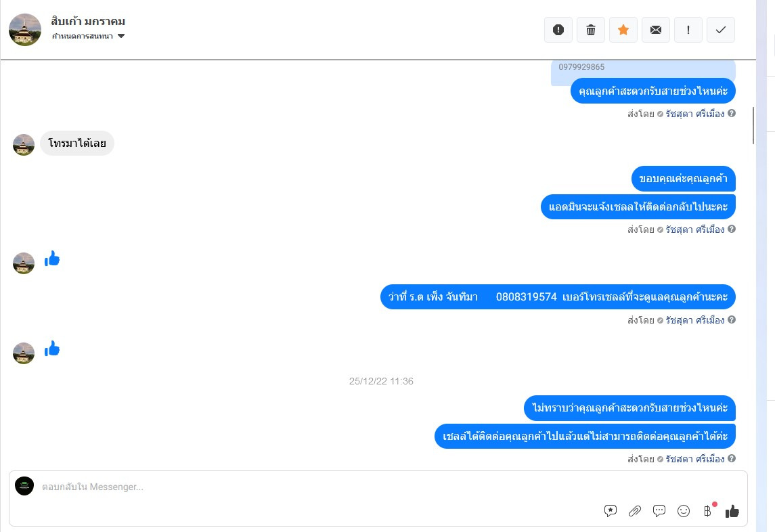Screen dimensions: 775x532
Task: Open saved replies star bubble icon
Action: click(x=611, y=511)
